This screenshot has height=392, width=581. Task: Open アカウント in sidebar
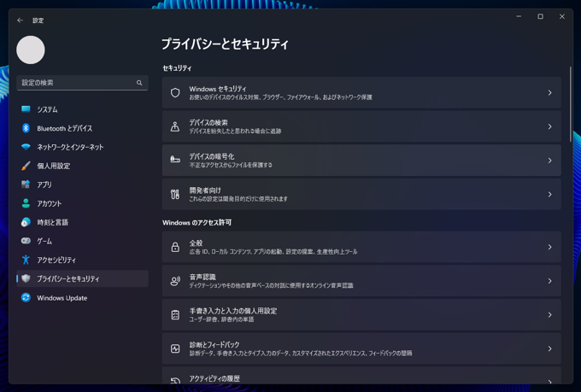82,203
